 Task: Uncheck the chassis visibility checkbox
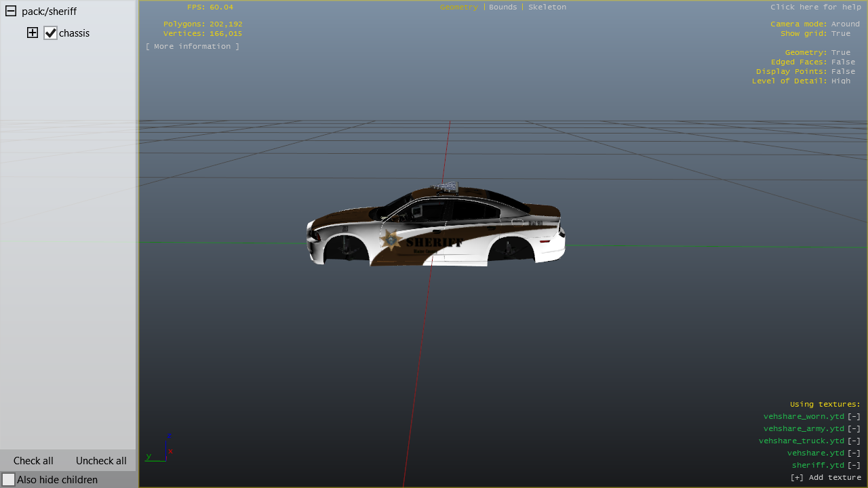[x=50, y=33]
